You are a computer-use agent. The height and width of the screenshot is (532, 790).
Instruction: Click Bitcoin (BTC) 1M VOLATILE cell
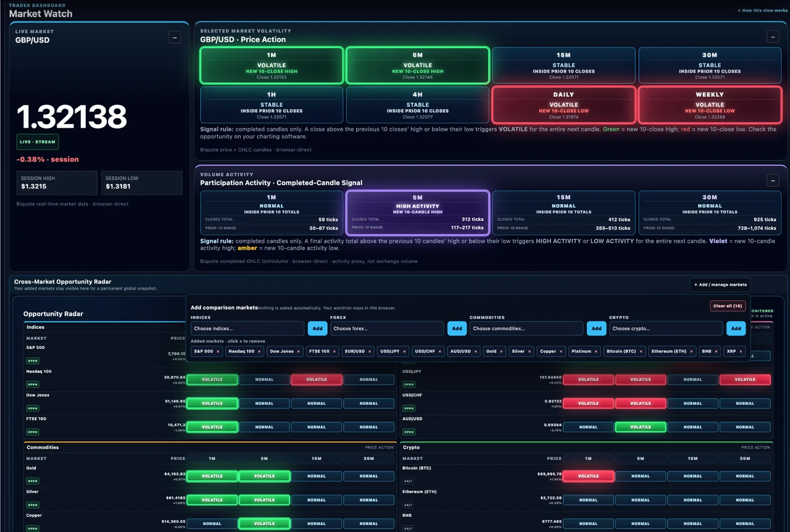(588, 476)
